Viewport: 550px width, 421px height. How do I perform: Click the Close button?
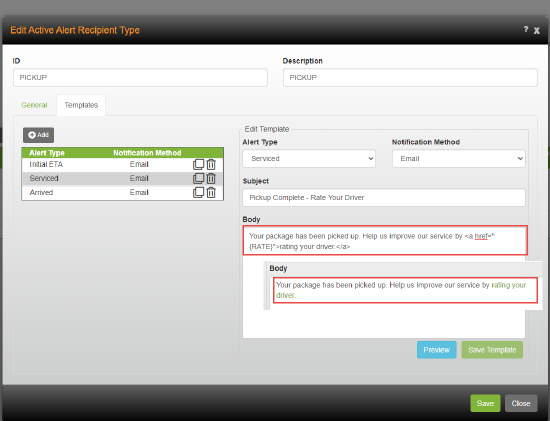tap(521, 403)
